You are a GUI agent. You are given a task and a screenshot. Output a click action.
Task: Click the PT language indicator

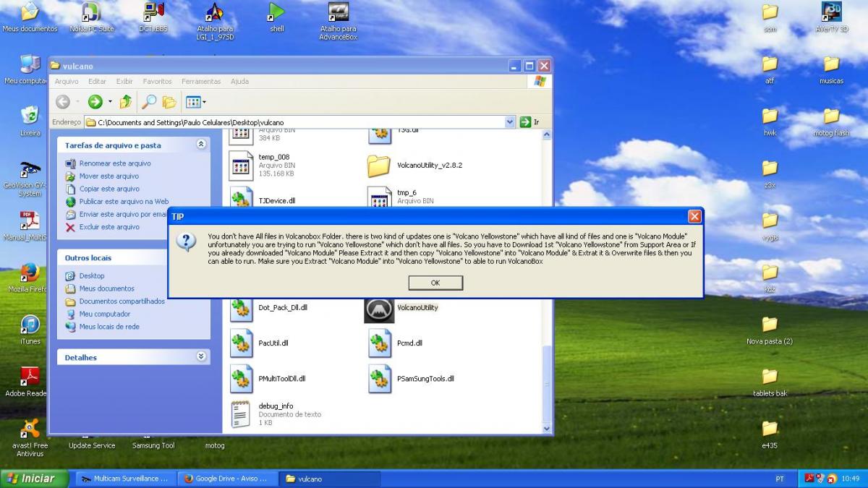pos(779,479)
